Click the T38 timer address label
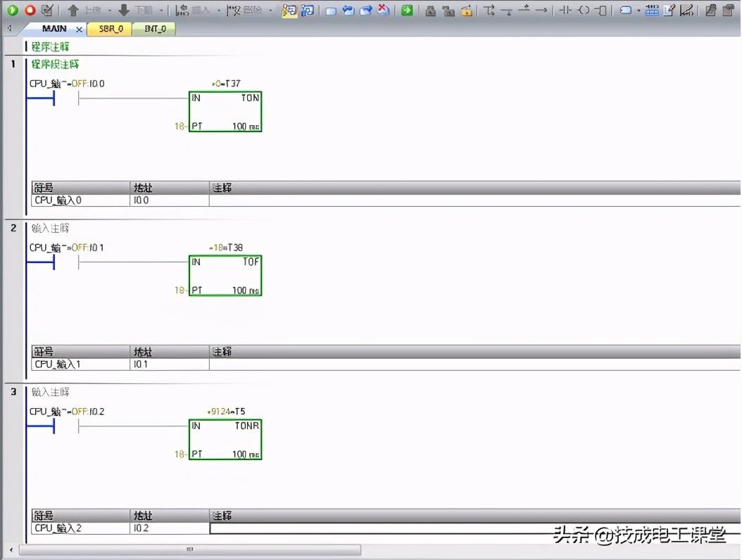This screenshot has height=560, width=742. click(235, 248)
